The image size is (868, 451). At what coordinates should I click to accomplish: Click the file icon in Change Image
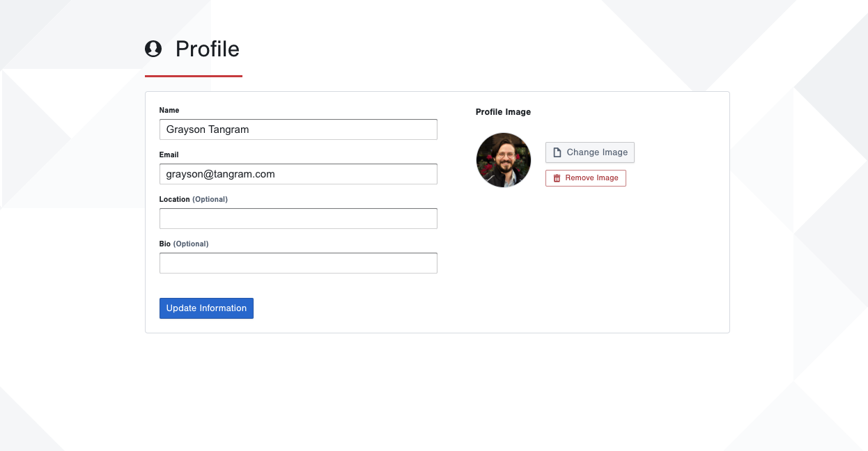(557, 152)
